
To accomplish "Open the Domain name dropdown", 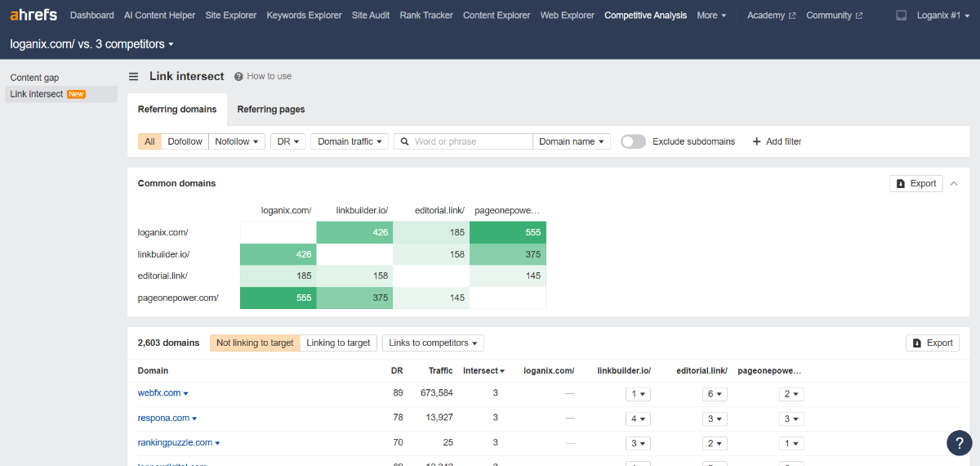I will pyautogui.click(x=572, y=141).
